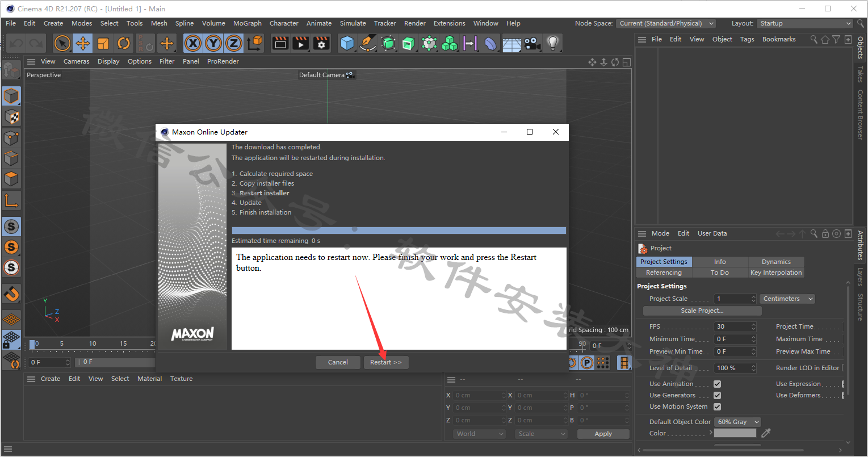868x457 pixels.
Task: Click timeline frame 10 marker
Action: point(93,343)
